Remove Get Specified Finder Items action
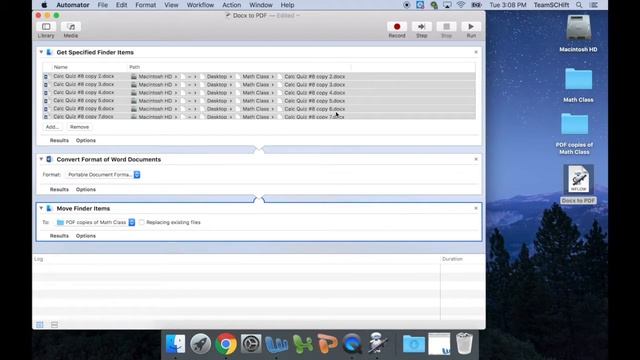640x360 pixels. pos(476,52)
